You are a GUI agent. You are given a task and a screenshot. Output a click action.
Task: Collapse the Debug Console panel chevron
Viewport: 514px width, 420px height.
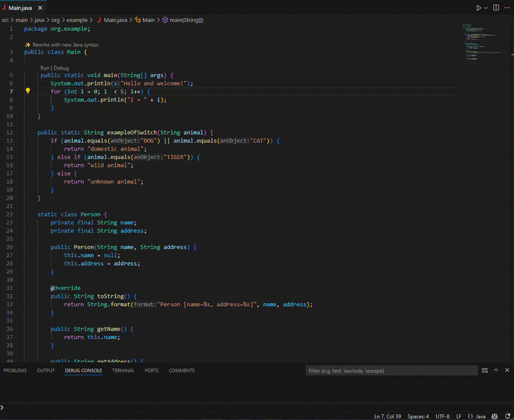pyautogui.click(x=496, y=370)
